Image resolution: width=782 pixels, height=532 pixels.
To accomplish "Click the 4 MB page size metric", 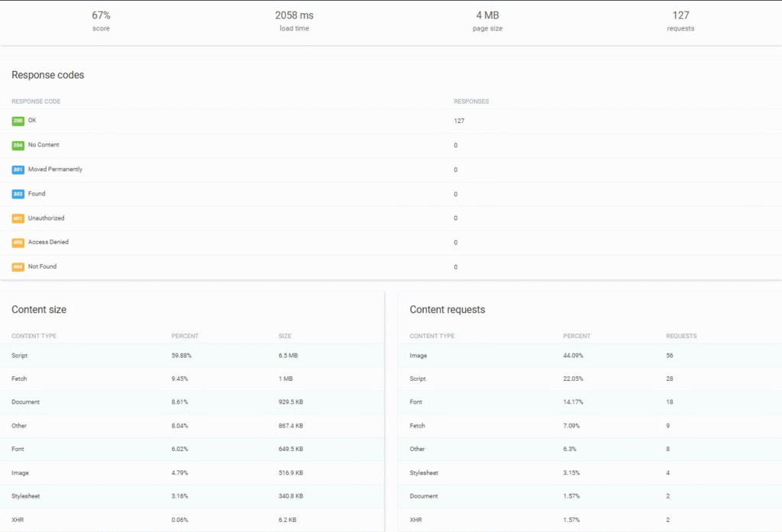I will [x=487, y=21].
